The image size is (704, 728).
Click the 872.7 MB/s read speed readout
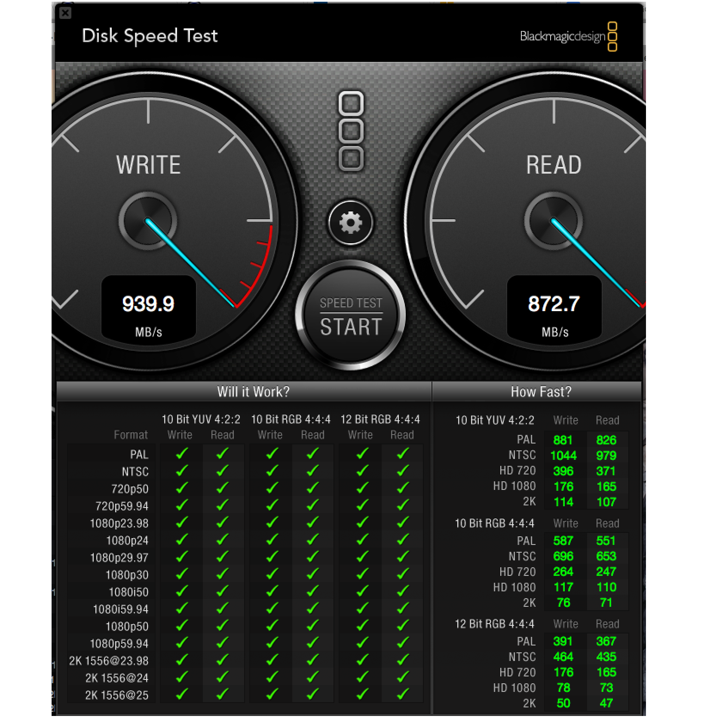click(554, 304)
